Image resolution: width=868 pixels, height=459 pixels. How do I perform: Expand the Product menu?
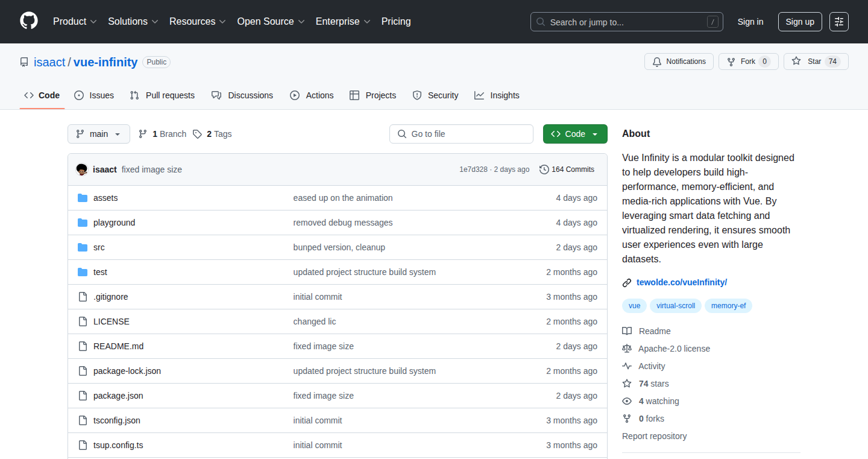point(75,21)
